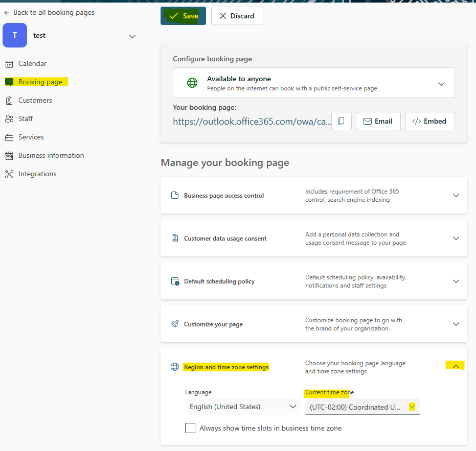
Task: Open Calendar in the sidebar
Action: pyautogui.click(x=33, y=64)
